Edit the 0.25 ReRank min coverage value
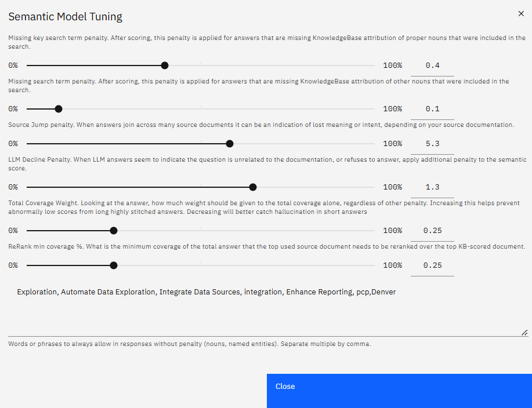 432,265
